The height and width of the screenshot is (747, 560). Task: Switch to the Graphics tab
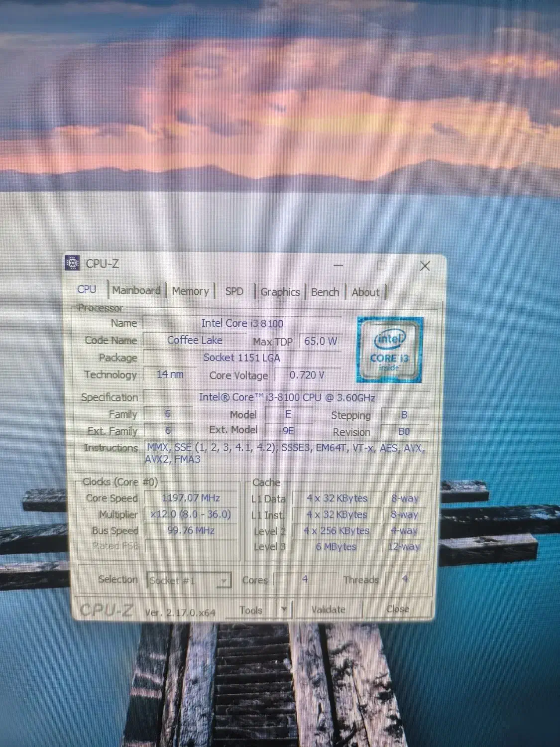[x=280, y=292]
